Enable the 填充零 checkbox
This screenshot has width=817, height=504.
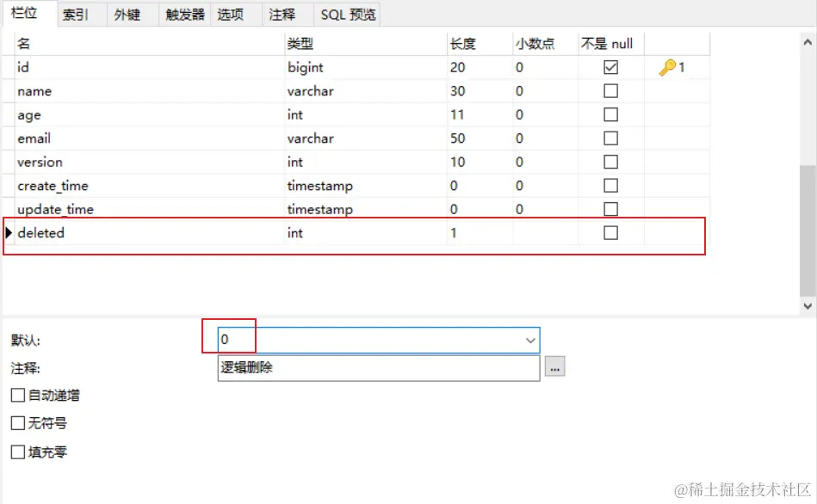[x=18, y=452]
